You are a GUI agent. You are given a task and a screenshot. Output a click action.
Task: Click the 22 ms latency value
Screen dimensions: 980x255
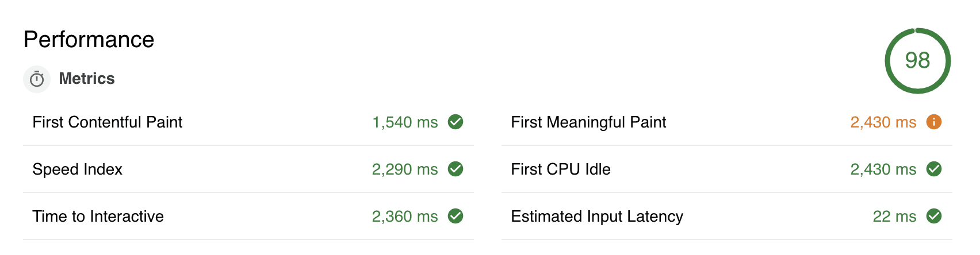[x=894, y=217]
